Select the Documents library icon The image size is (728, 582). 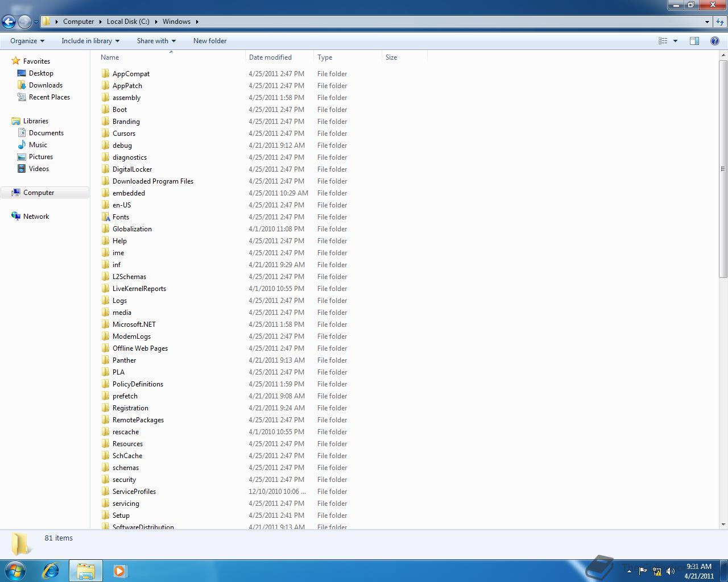22,133
